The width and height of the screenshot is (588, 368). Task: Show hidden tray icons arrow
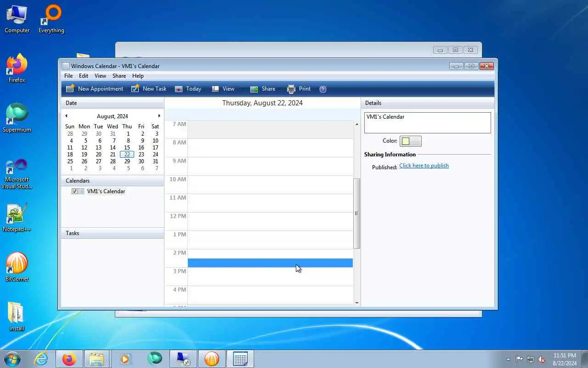pos(508,359)
